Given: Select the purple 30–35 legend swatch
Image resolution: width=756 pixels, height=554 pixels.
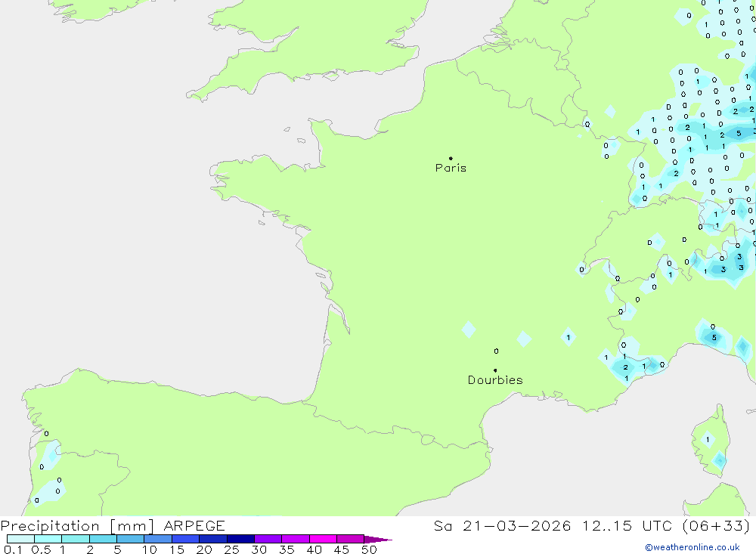Looking at the screenshot, I should click(268, 539).
